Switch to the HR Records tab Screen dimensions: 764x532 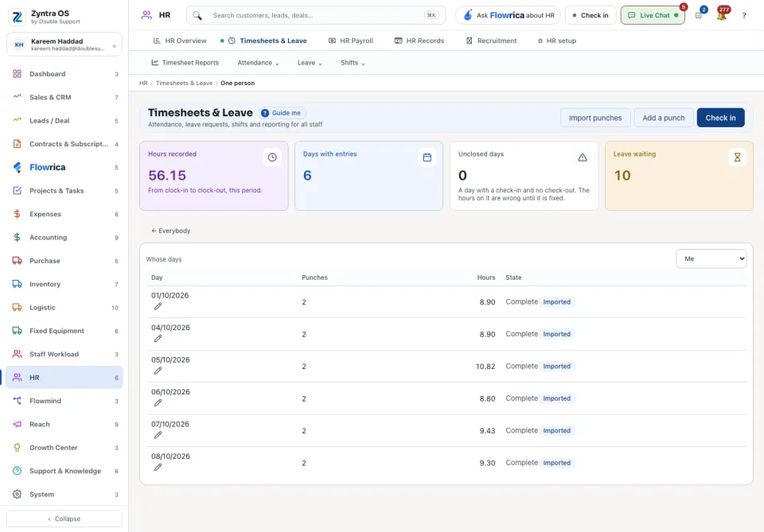click(419, 41)
